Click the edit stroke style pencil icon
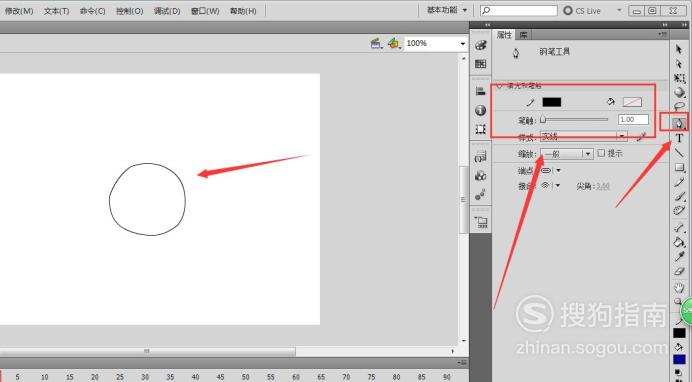Screen dimensions: 692x382 coord(642,137)
